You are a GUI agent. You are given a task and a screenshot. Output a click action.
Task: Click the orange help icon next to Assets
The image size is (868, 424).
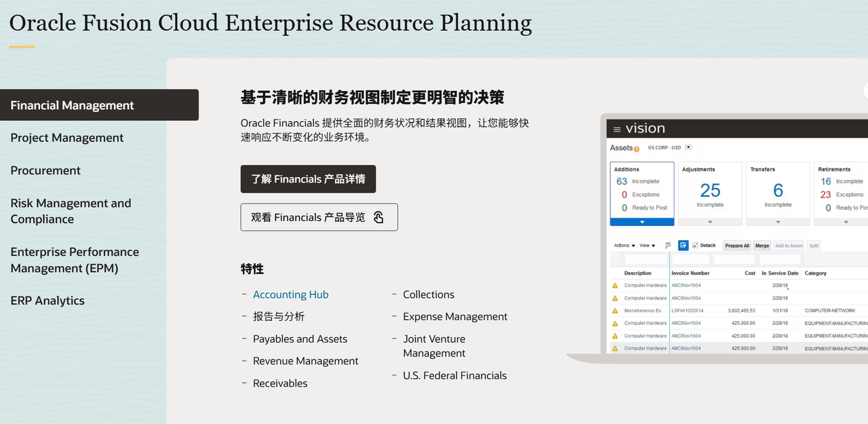pyautogui.click(x=636, y=149)
